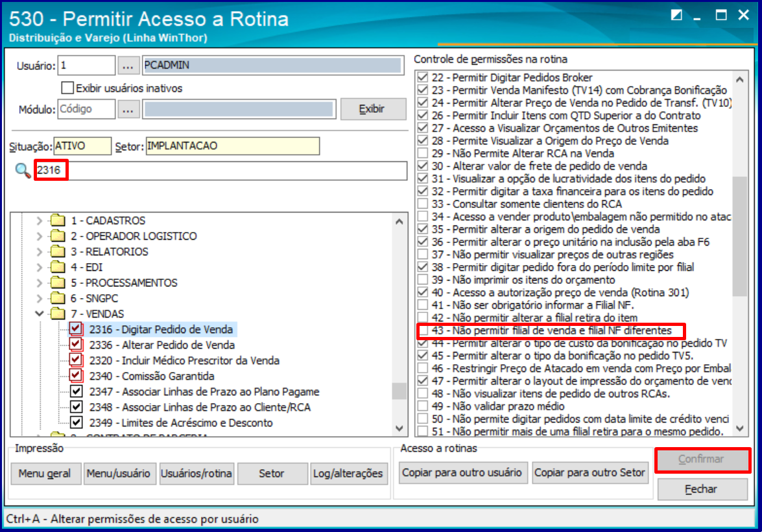Click permissions list scroll up arrow

[740, 80]
